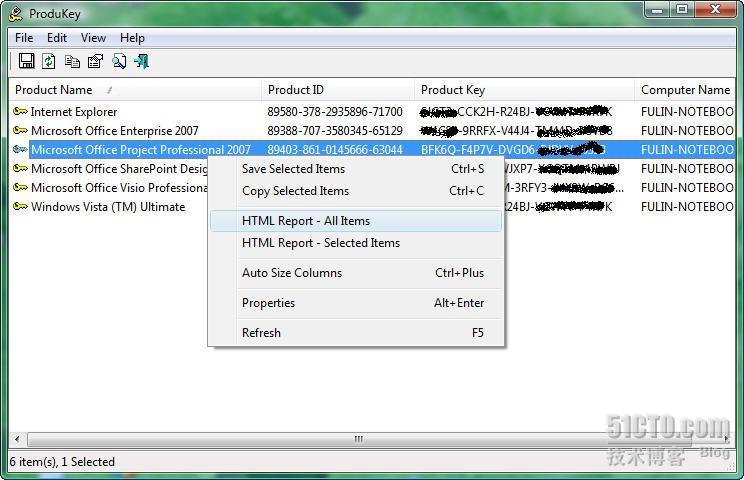Click the Exit toolbar icon
This screenshot has height=480, width=744.
tap(141, 61)
